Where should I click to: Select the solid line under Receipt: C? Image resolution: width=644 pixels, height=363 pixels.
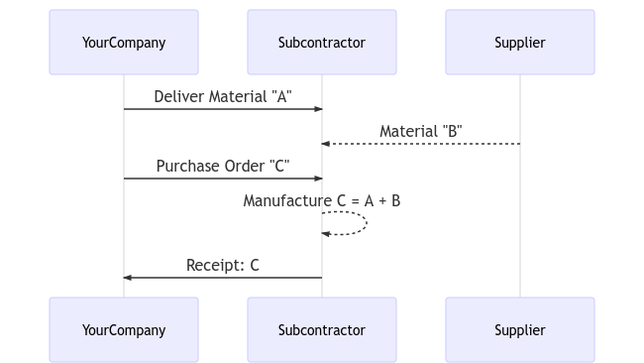[x=223, y=278]
